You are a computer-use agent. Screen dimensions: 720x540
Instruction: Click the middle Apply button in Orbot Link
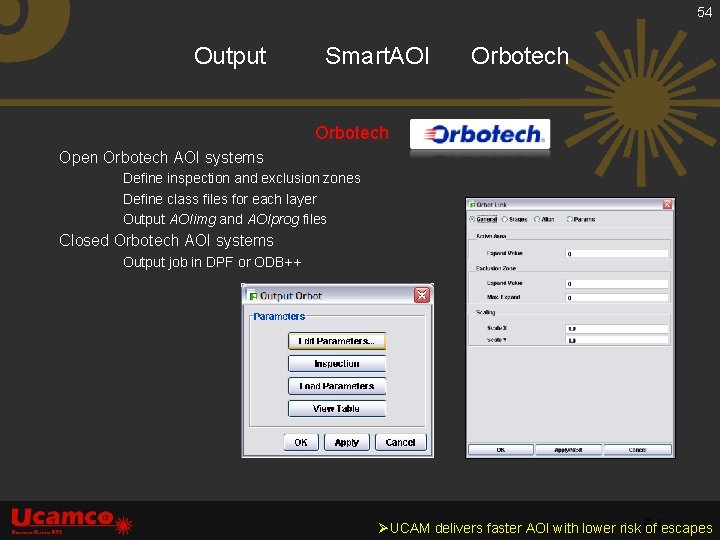coord(568,450)
